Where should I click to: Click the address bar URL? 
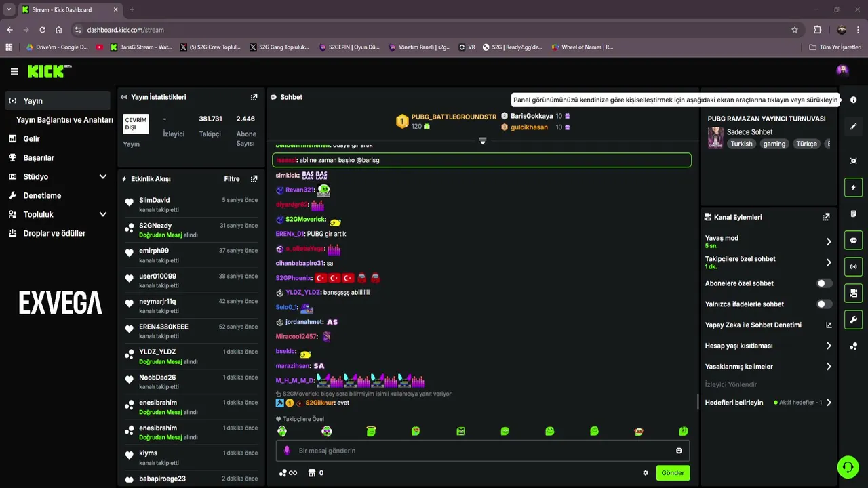[x=125, y=30]
